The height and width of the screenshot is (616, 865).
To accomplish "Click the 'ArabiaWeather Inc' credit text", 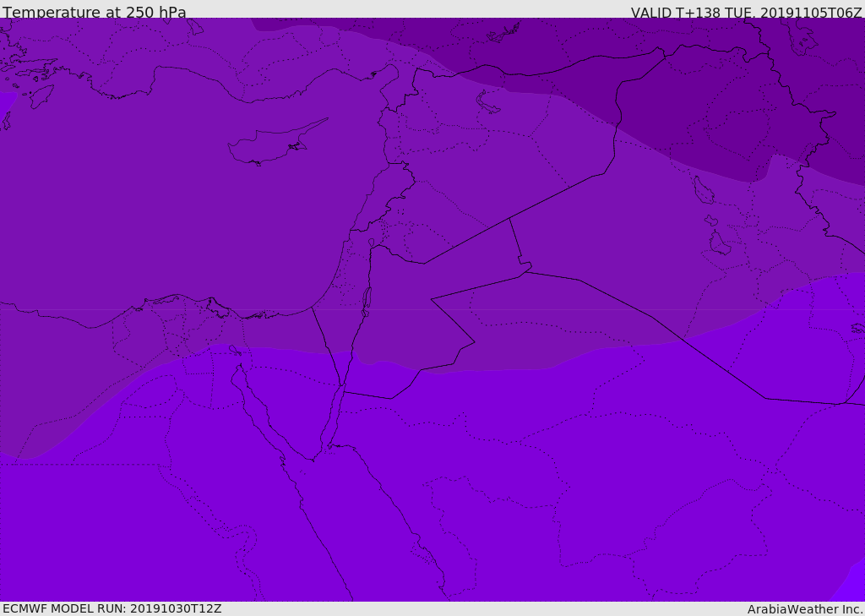I will (x=804, y=609).
